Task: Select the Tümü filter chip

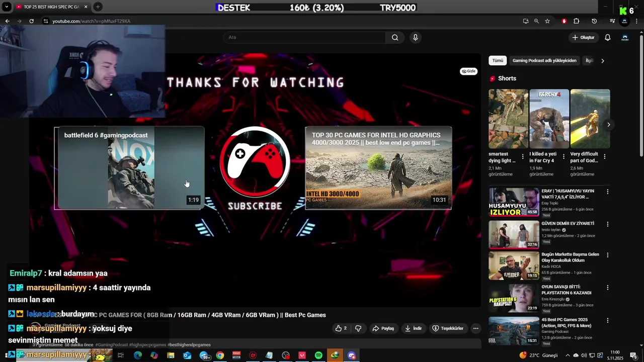Action: [x=498, y=60]
